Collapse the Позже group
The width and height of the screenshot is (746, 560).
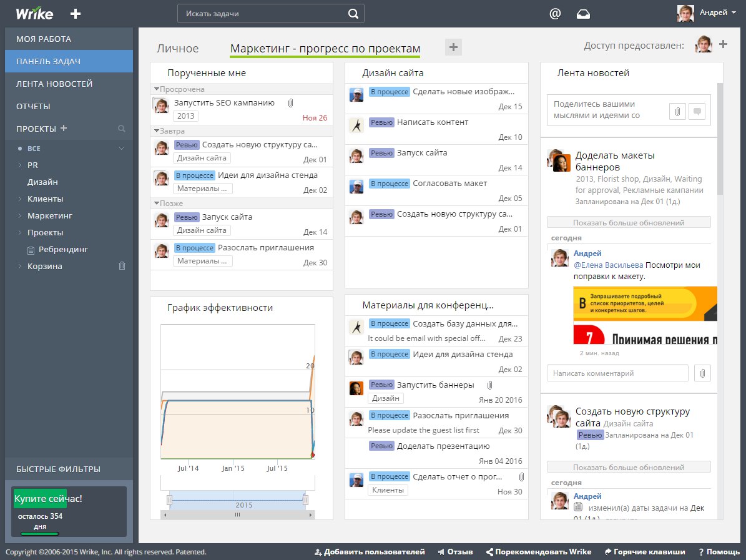tap(157, 203)
